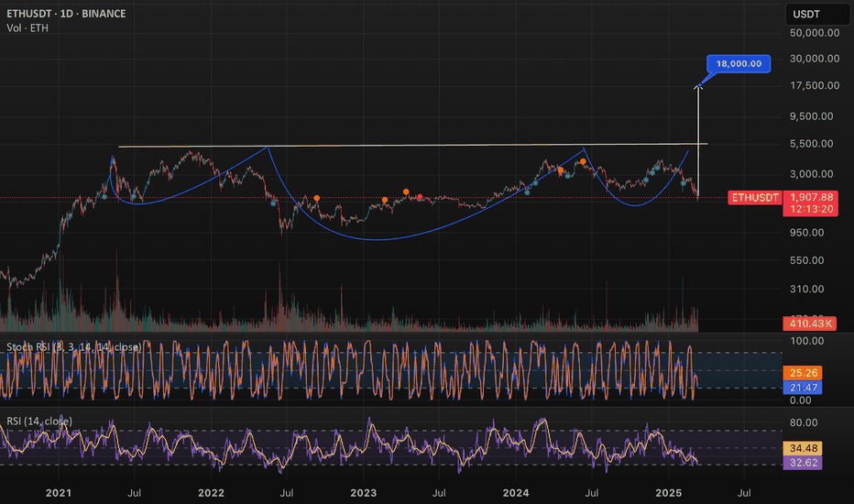Click the purple RSI value label 32.62

click(x=803, y=463)
